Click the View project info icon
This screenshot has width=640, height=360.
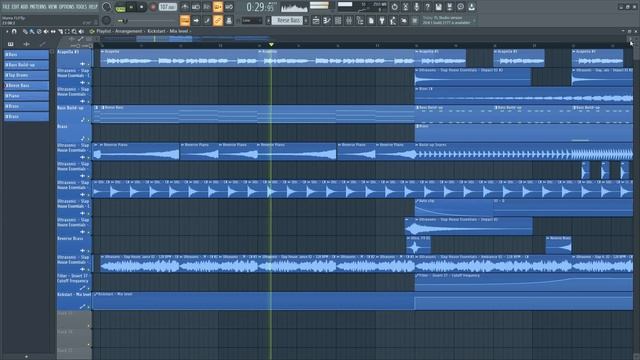tap(460, 7)
